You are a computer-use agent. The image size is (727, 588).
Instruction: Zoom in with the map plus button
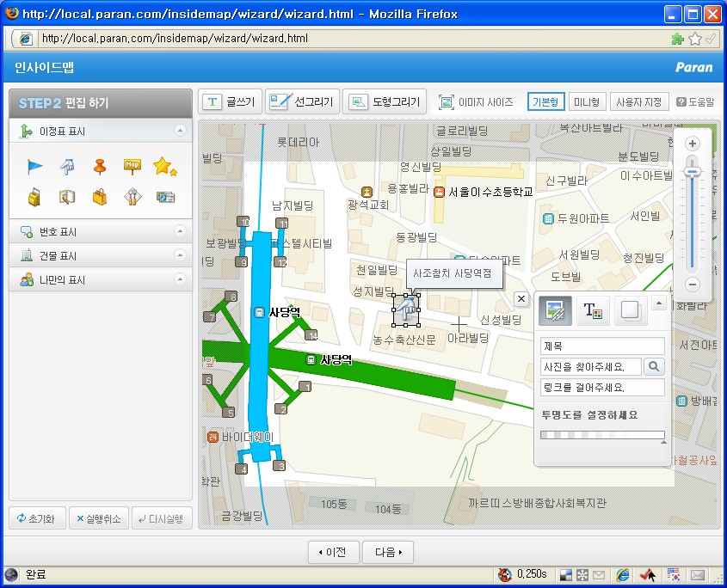pos(693,144)
